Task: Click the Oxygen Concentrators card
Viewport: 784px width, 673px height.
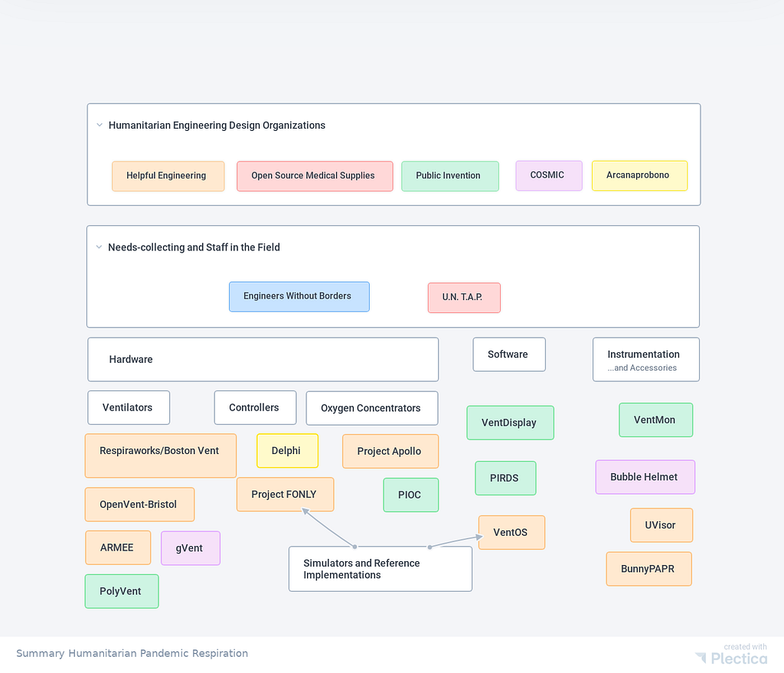Action: [x=372, y=408]
